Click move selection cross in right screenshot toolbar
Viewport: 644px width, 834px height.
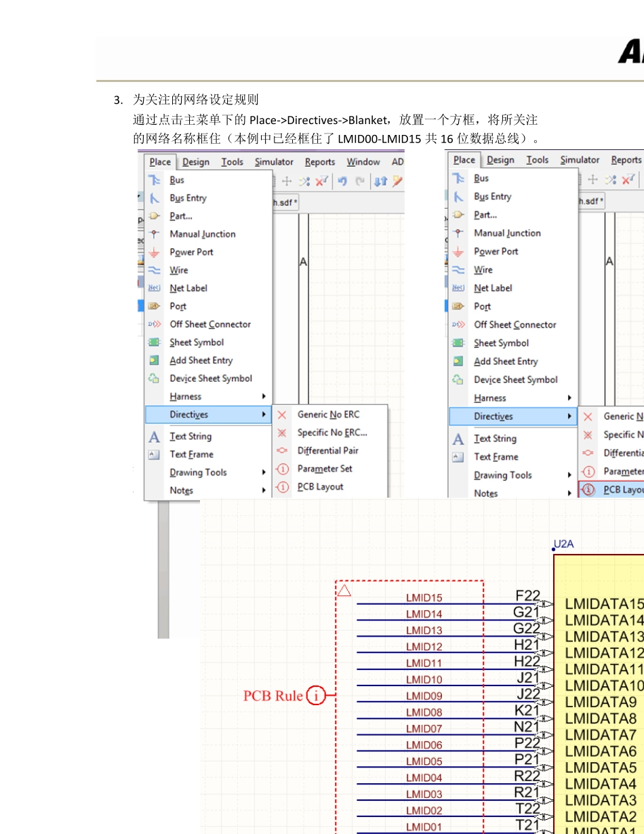coord(592,179)
